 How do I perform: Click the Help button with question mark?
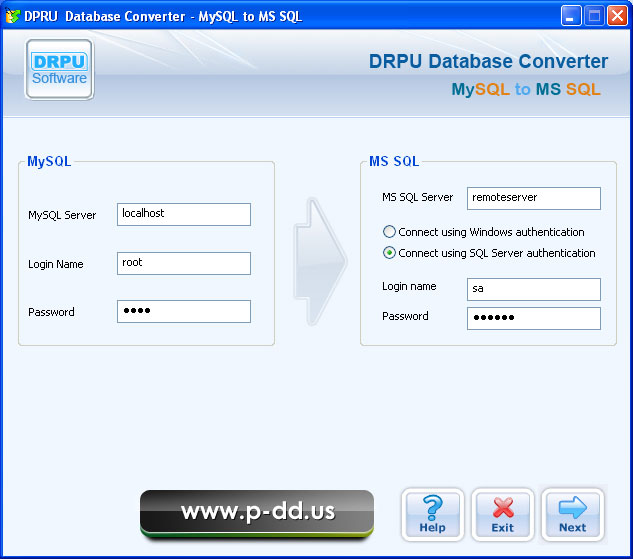point(432,515)
